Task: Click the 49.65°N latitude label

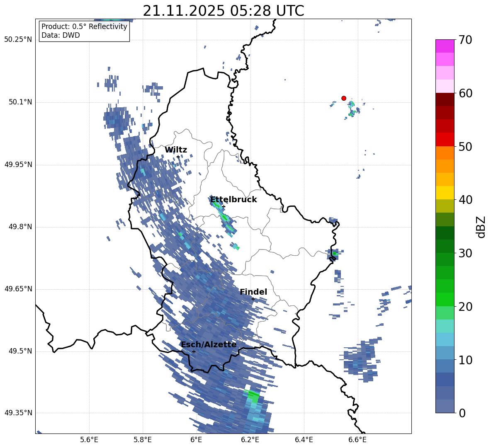Action: point(18,289)
